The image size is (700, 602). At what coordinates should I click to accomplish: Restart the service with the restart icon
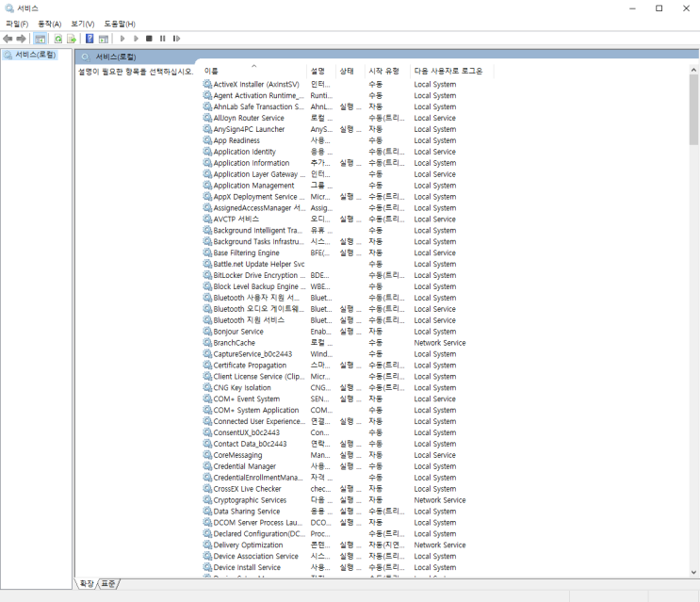(x=177, y=39)
